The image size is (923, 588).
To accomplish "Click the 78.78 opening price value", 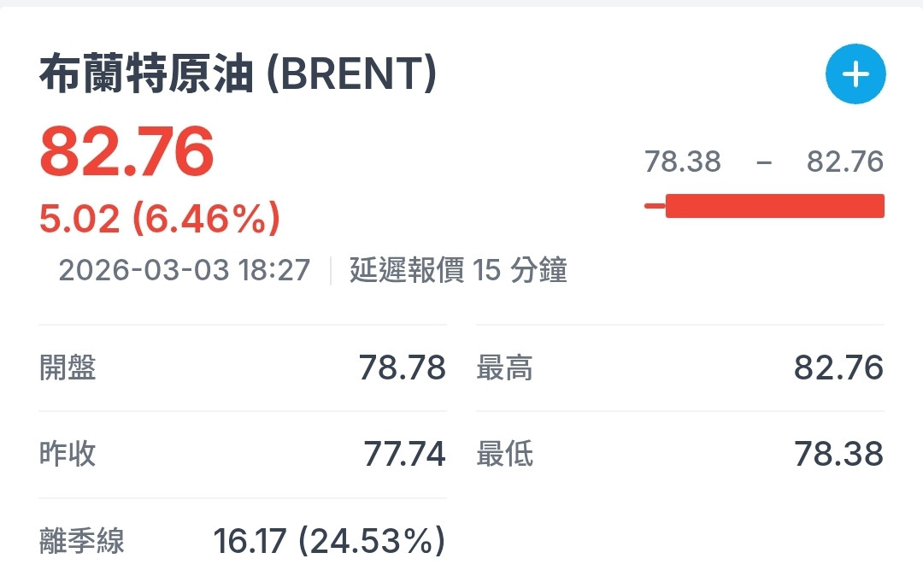I will pos(403,367).
